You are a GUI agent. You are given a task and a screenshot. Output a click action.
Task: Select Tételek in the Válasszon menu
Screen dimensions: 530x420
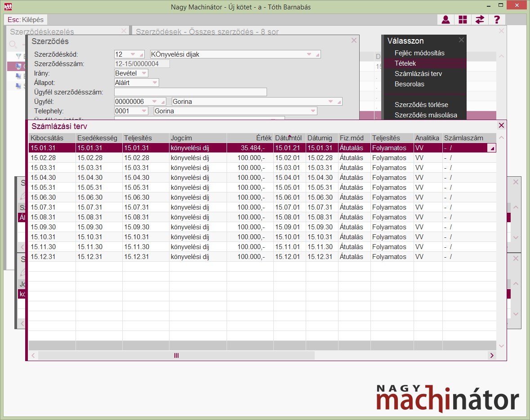[x=405, y=63]
